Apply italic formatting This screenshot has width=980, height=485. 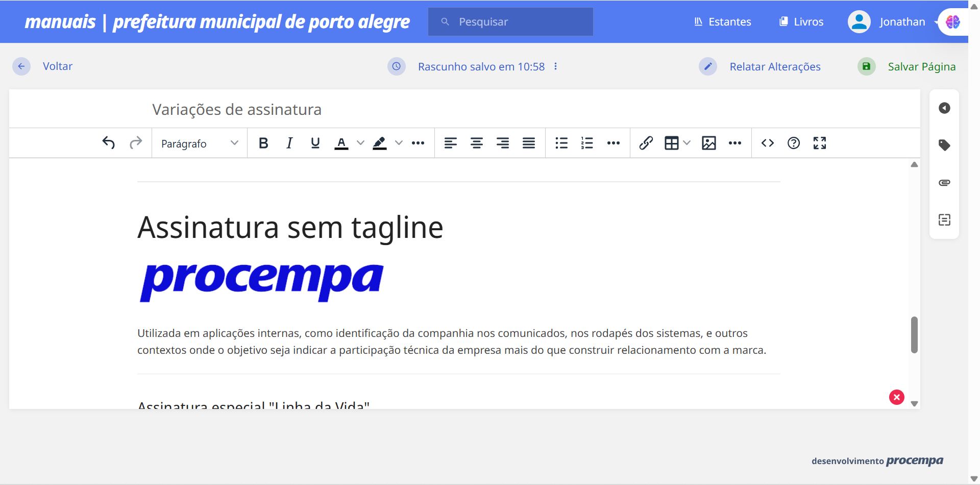pos(289,143)
